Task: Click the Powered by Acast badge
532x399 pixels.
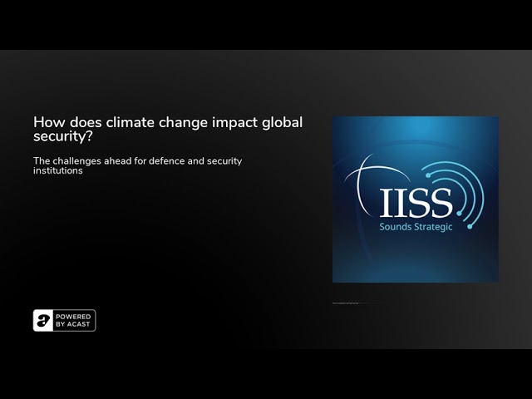Action: [x=65, y=320]
